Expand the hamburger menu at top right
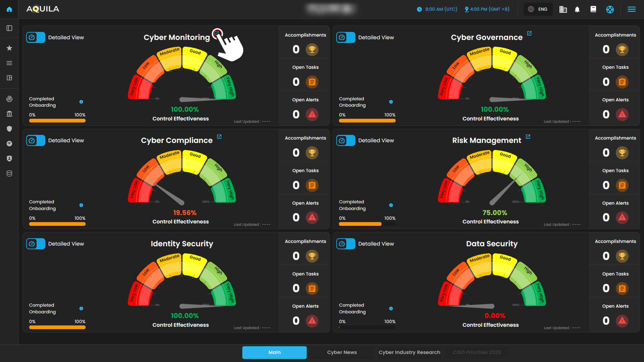Image resolution: width=644 pixels, height=362 pixels. [632, 9]
